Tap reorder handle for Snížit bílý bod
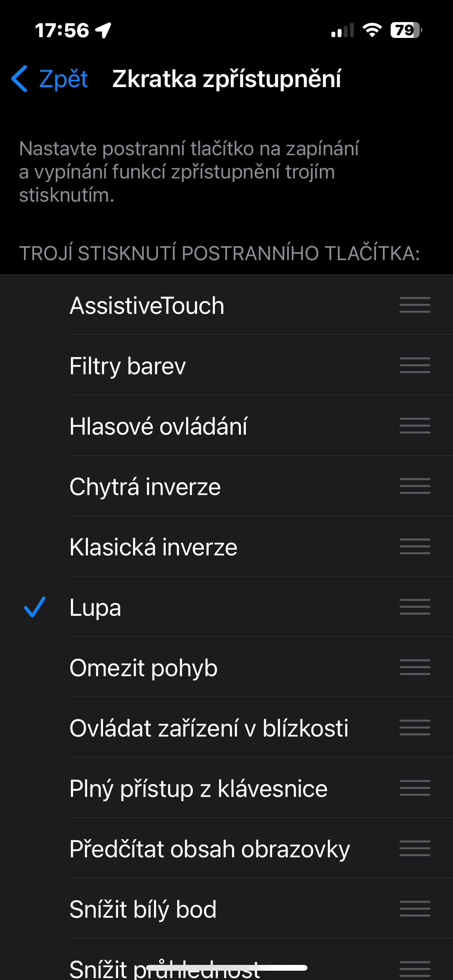The height and width of the screenshot is (980, 453). (x=415, y=909)
